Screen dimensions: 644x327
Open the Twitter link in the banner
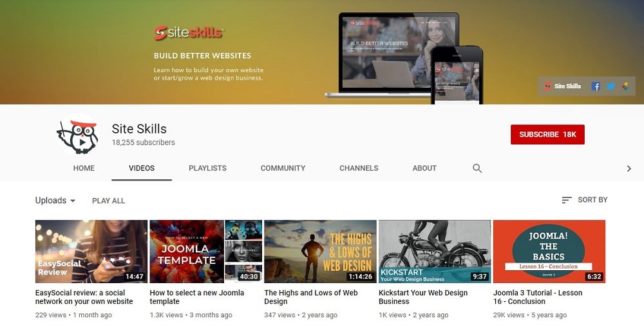611,86
